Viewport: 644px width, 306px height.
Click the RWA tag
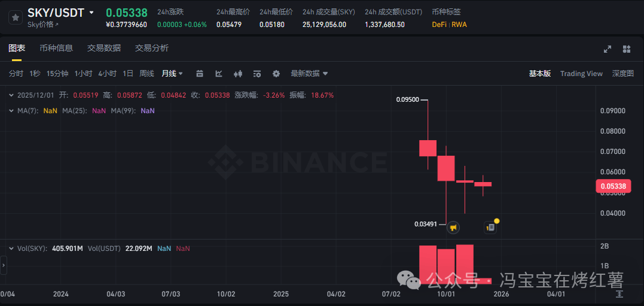[459, 25]
